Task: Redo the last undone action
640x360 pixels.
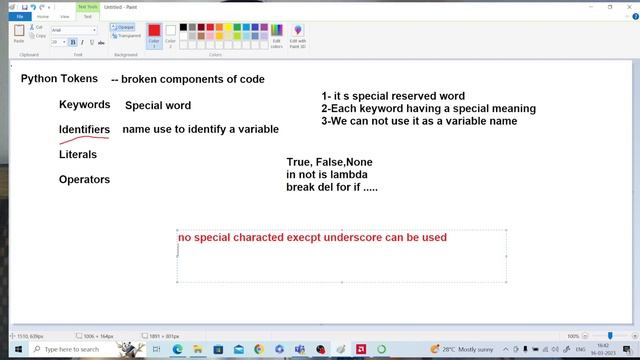Action: (x=42, y=7)
